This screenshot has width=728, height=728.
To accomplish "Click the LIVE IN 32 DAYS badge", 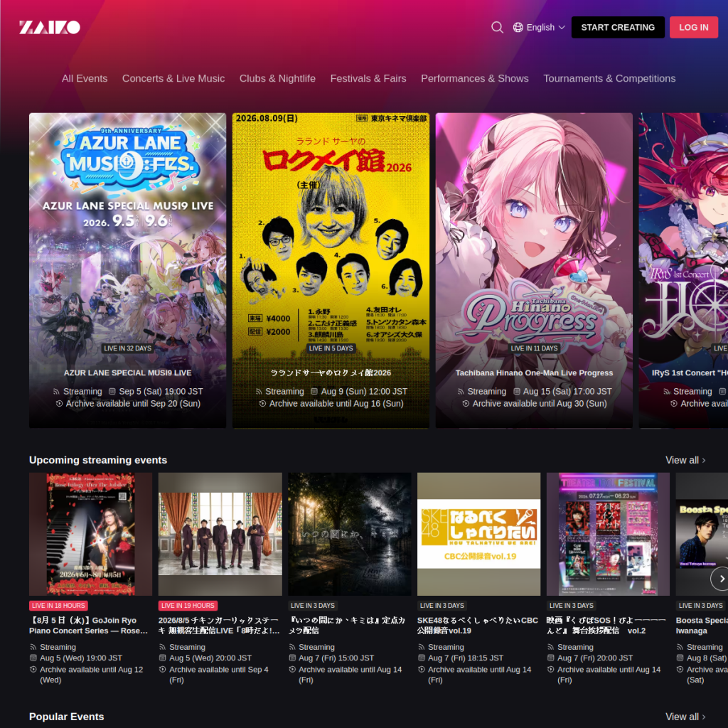I will click(128, 348).
